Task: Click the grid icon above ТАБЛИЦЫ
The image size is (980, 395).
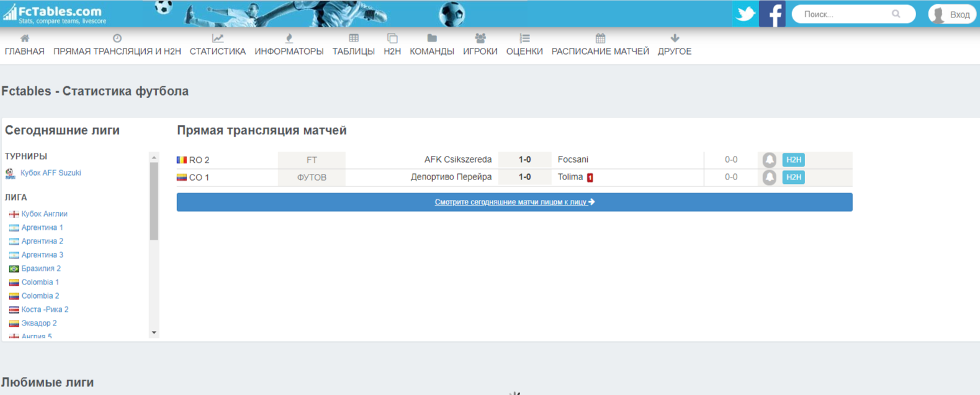Action: coord(354,39)
